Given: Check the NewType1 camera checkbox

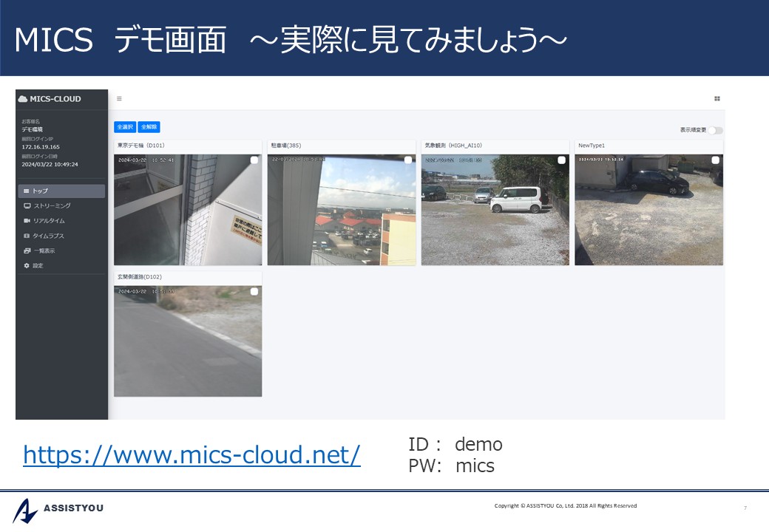Looking at the screenshot, I should tap(716, 160).
